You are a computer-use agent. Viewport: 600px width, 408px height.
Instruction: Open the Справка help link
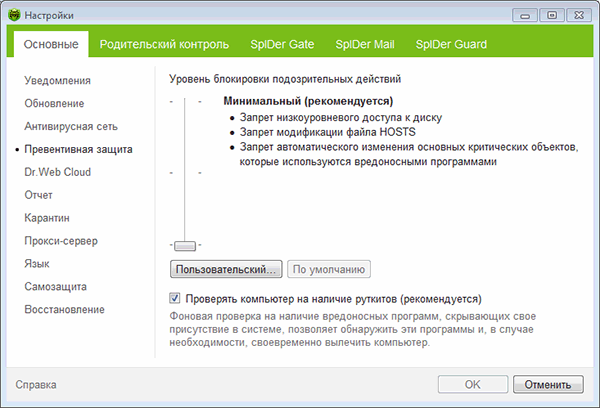coord(36,385)
